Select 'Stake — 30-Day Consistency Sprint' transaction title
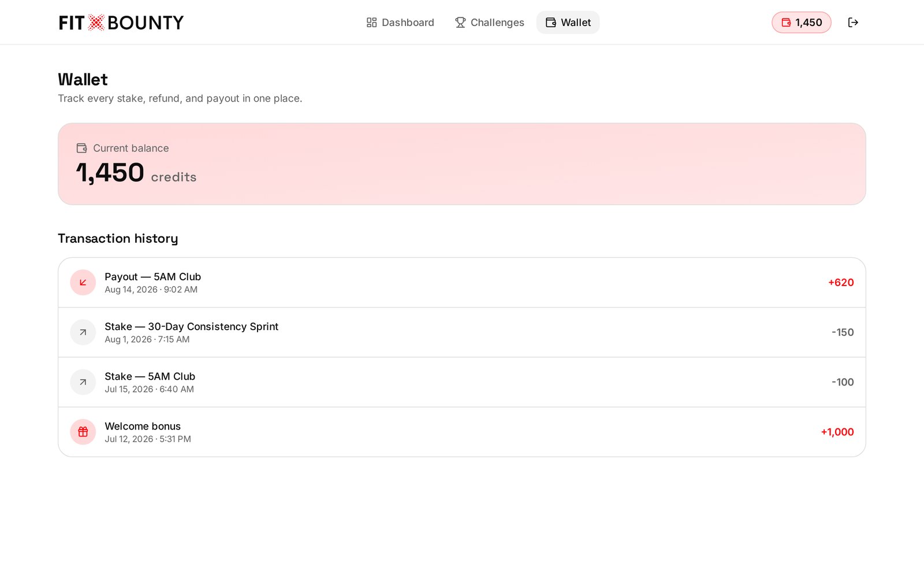The width and height of the screenshot is (924, 578). pos(192,327)
